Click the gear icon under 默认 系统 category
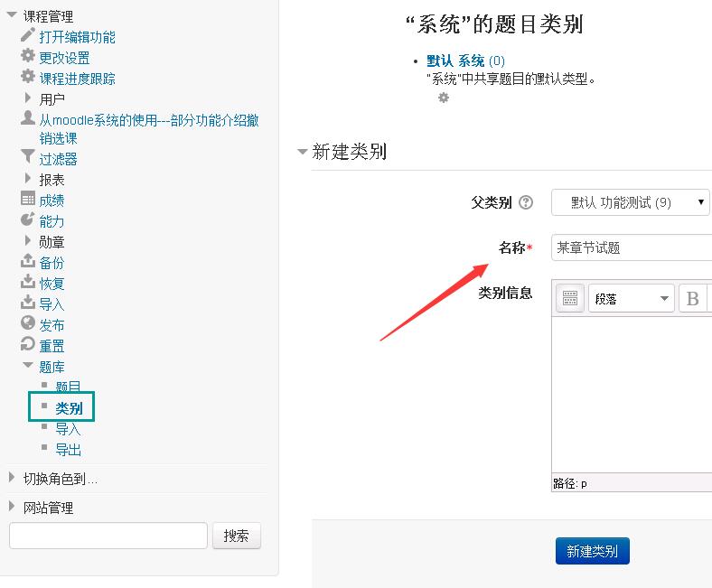The width and height of the screenshot is (712, 588). (x=444, y=98)
